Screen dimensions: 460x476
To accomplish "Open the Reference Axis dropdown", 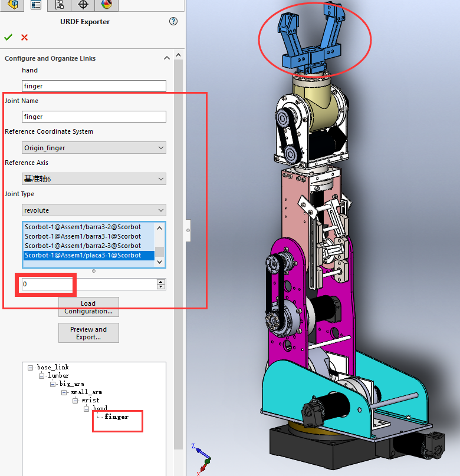I will 94,179.
